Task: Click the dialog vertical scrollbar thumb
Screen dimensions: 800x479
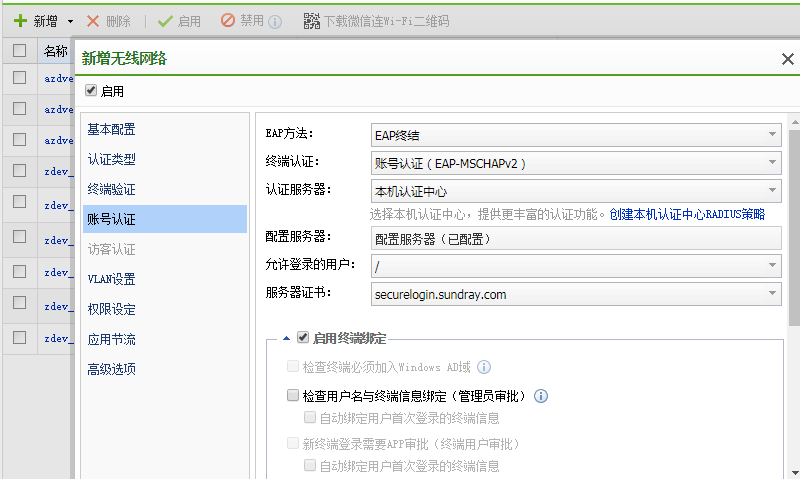Action: click(794, 228)
